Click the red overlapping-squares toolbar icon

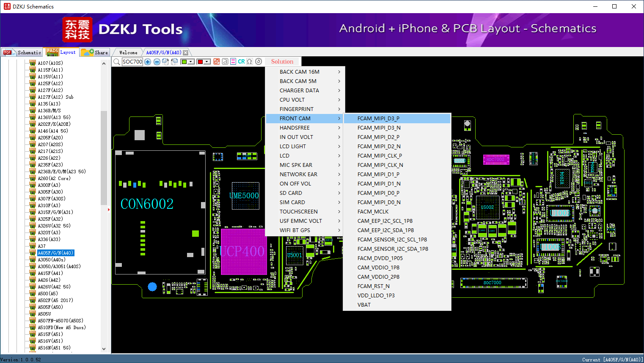click(x=217, y=61)
